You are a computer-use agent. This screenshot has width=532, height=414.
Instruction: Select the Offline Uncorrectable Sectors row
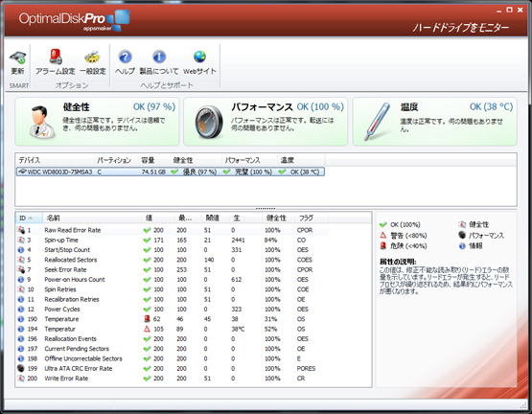(x=172, y=358)
